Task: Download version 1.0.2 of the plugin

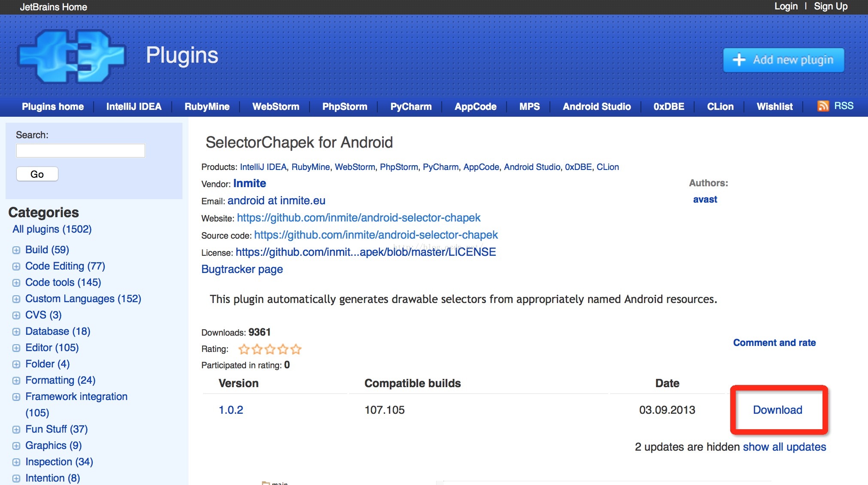Action: pos(777,410)
